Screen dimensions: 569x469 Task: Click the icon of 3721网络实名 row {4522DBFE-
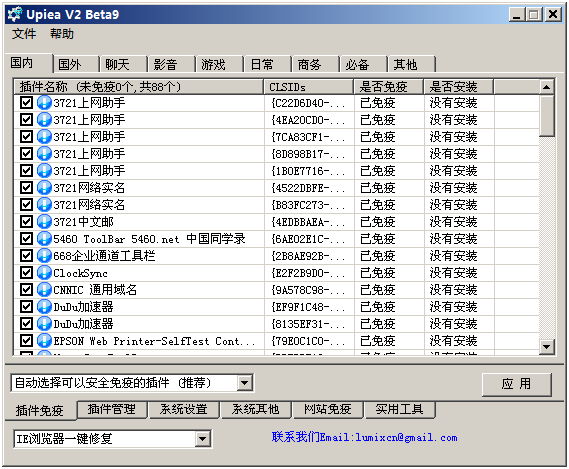[44, 188]
